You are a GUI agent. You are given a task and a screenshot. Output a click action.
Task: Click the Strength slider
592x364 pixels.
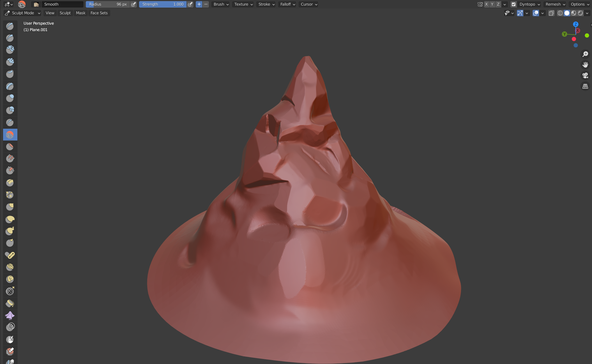coord(163,4)
